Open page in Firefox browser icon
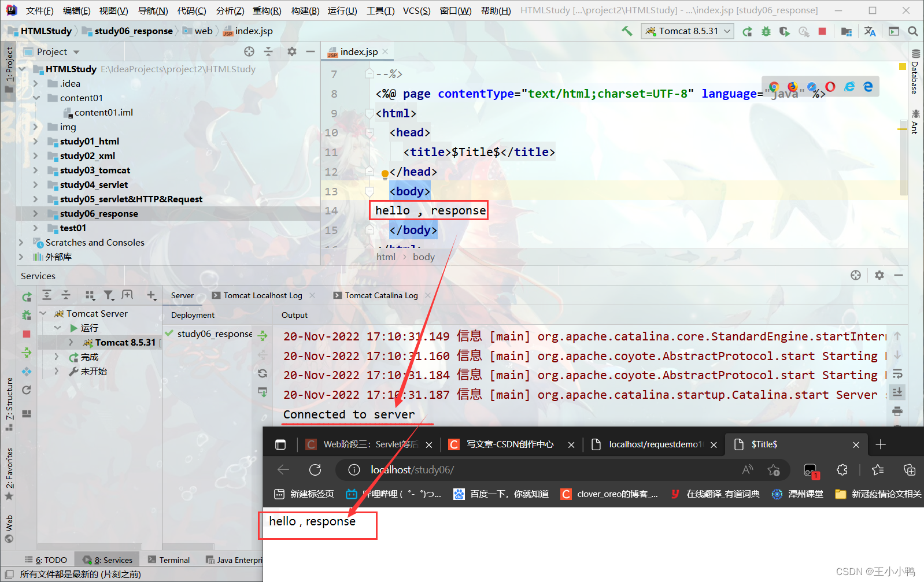The image size is (924, 582). pyautogui.click(x=793, y=87)
